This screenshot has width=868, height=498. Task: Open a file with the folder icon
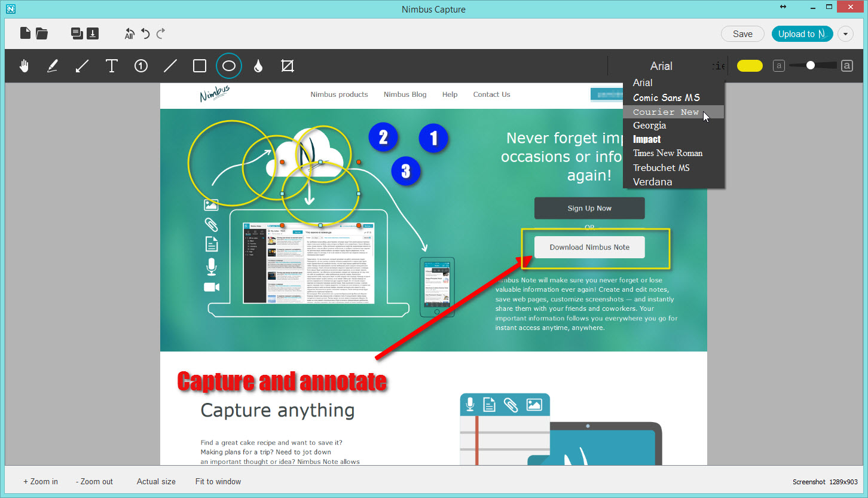click(x=42, y=33)
